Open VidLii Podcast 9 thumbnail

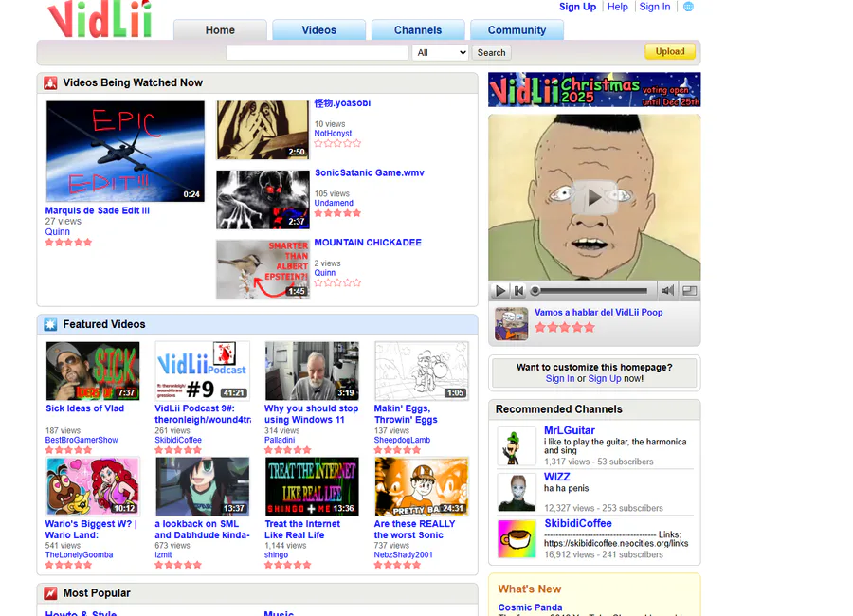(203, 371)
